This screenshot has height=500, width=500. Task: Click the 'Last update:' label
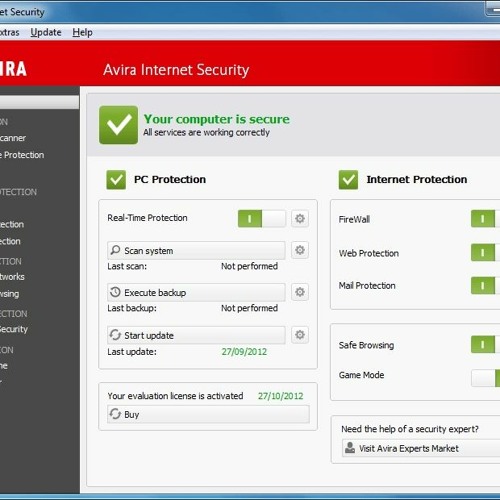pyautogui.click(x=132, y=352)
